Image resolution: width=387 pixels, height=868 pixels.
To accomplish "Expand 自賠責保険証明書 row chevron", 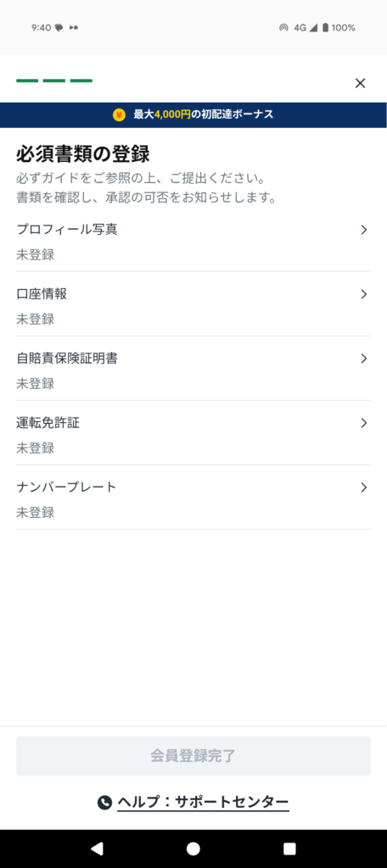I will click(364, 359).
